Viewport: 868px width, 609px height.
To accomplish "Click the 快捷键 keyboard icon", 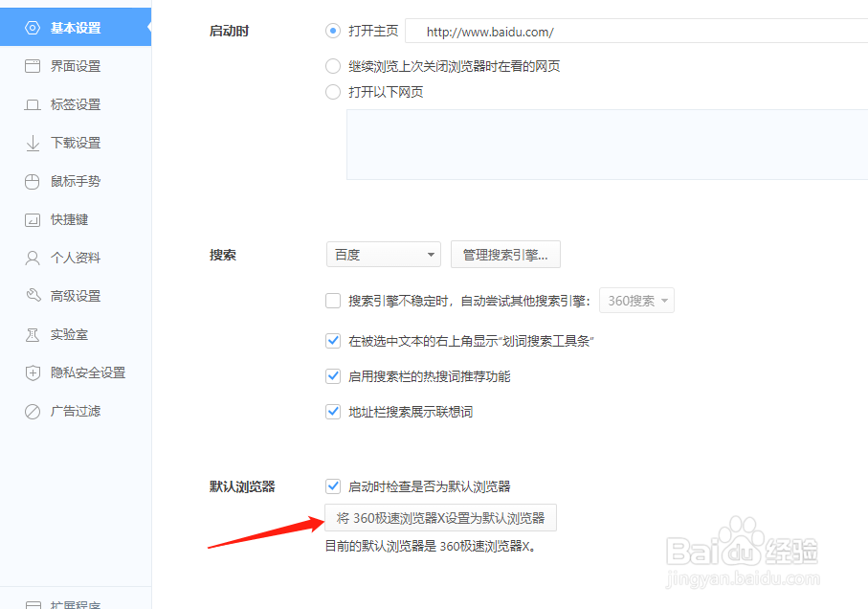I will [33, 220].
